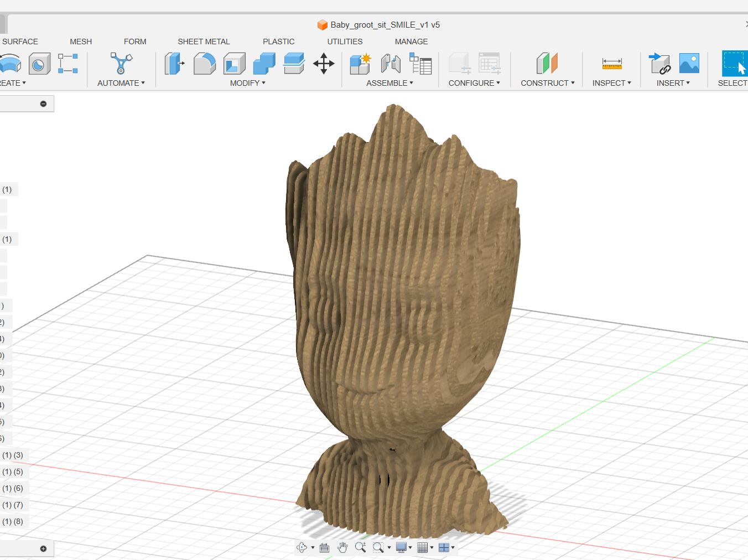Switch to the MANAGE tab

(x=411, y=42)
